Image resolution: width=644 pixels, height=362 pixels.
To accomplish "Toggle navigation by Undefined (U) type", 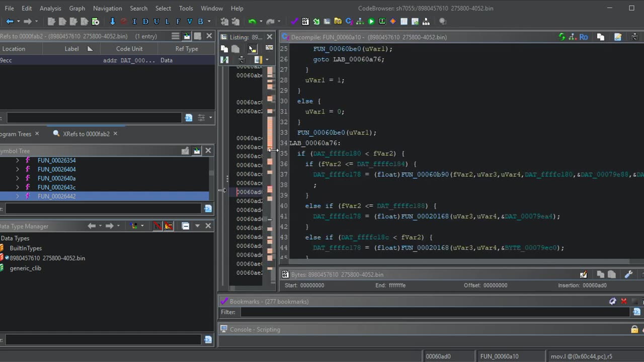I will (x=156, y=21).
